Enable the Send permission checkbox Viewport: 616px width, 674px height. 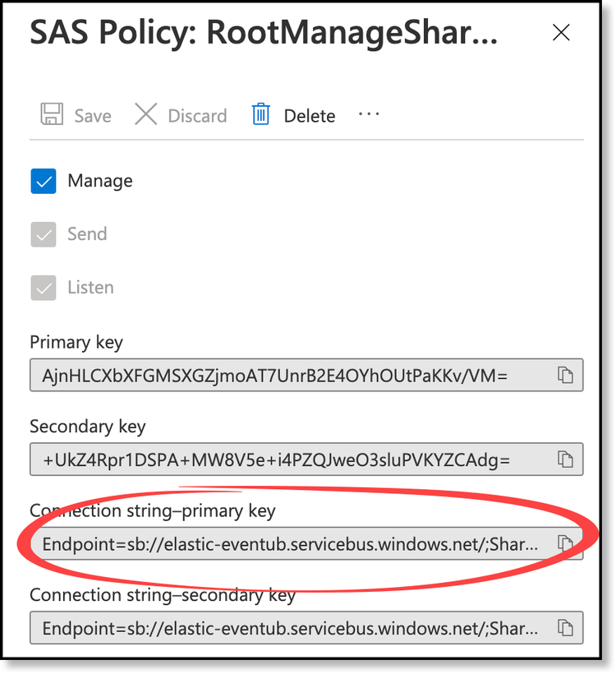point(44,234)
